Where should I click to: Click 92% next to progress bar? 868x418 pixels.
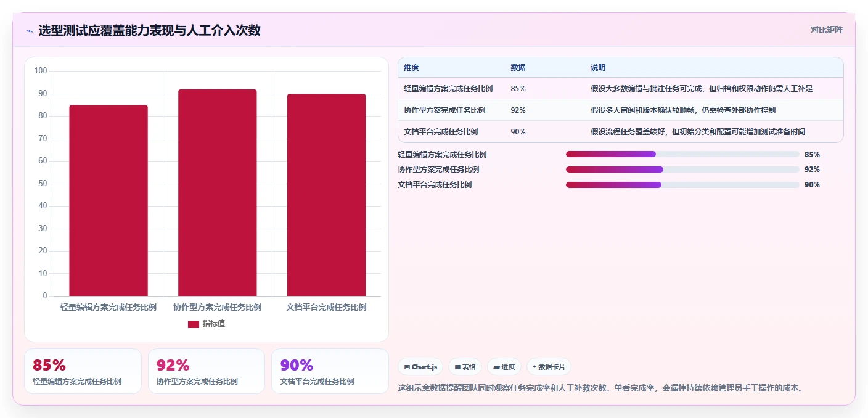tap(812, 170)
